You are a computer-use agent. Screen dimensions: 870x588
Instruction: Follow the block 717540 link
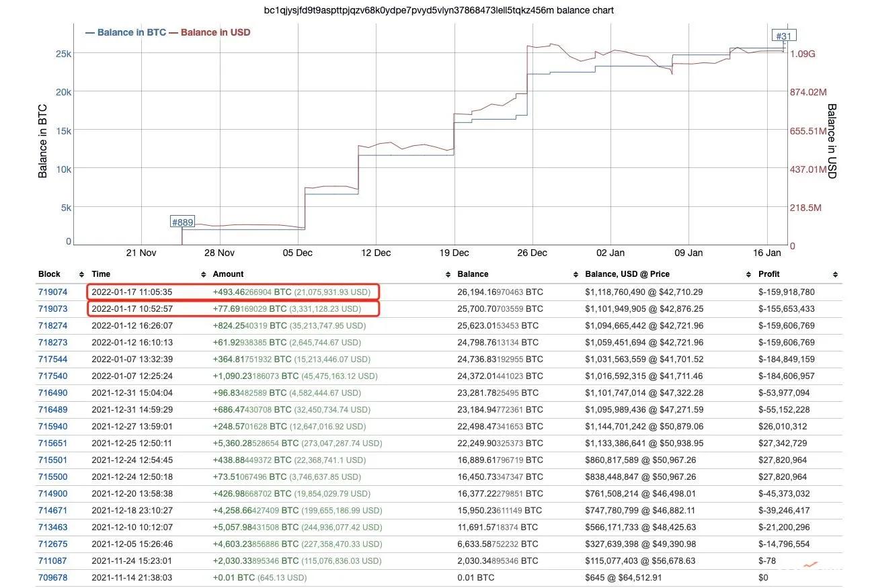click(x=53, y=376)
